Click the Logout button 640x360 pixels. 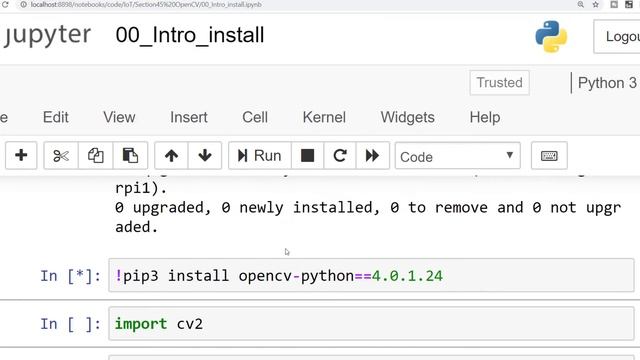(617, 37)
